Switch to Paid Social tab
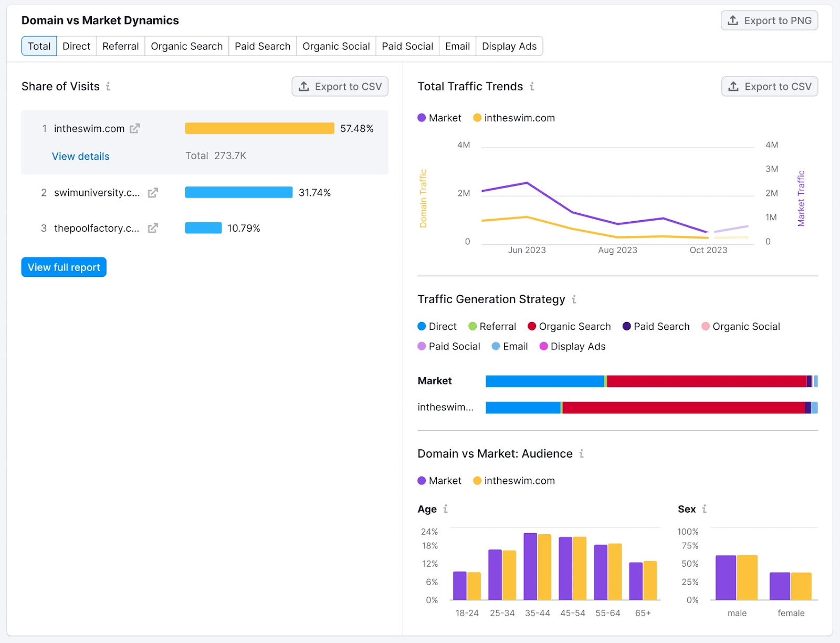Viewport: 840px width, 643px height. point(407,46)
